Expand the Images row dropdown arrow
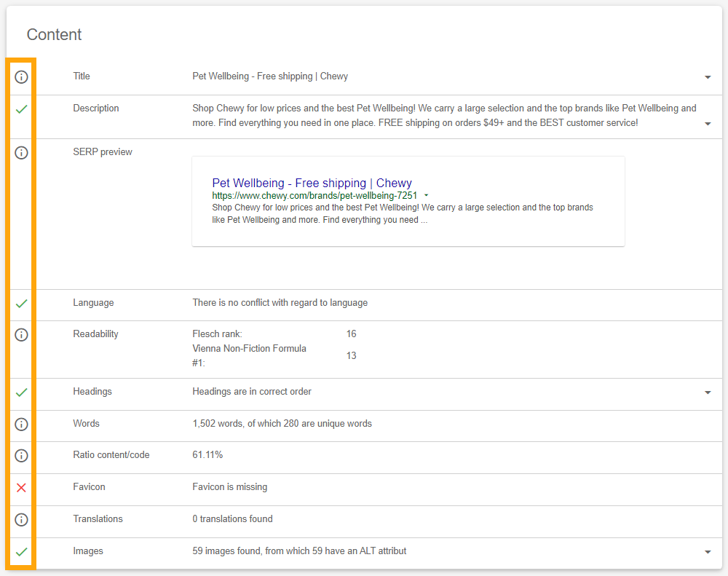Image resolution: width=728 pixels, height=576 pixels. pyautogui.click(x=708, y=552)
